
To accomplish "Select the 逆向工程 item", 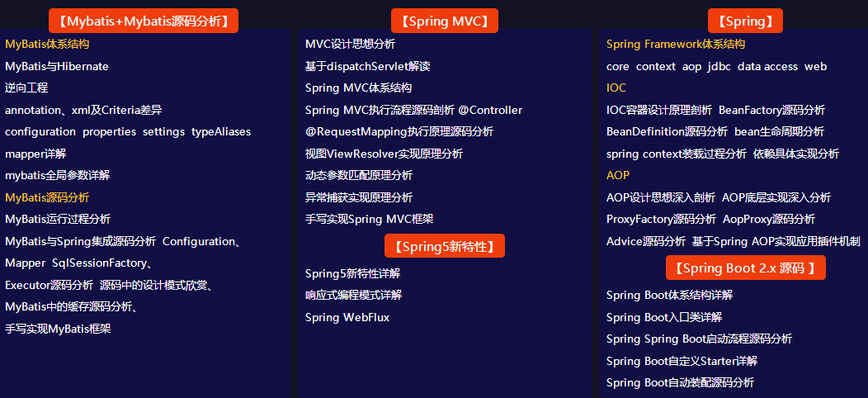I will tap(26, 88).
